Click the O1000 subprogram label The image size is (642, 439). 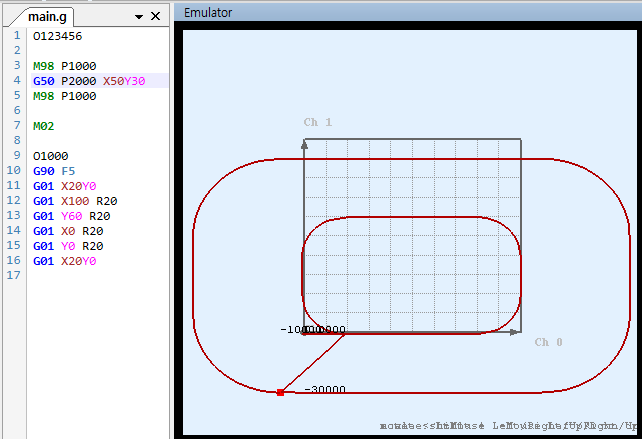(x=51, y=156)
